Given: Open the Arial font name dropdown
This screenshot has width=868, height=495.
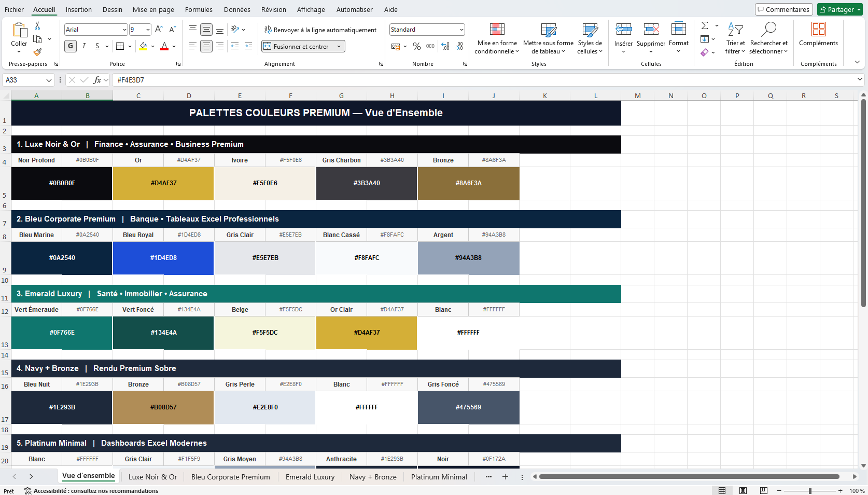Looking at the screenshot, I should 124,30.
